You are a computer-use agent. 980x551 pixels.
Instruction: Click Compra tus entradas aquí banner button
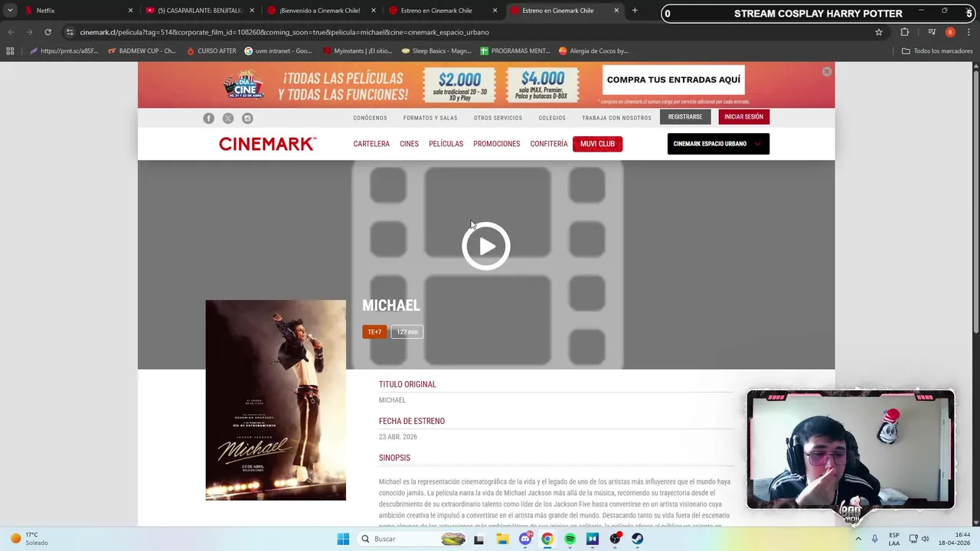click(x=674, y=80)
